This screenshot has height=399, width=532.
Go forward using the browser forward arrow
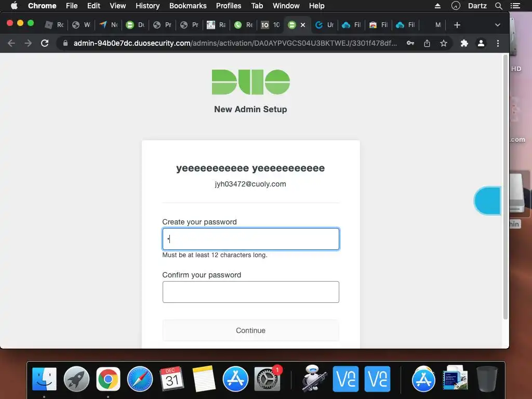click(28, 43)
